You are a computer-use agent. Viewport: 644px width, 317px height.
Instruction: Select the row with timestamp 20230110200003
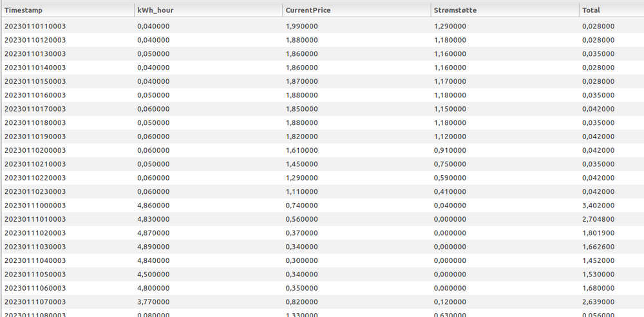[x=35, y=150]
